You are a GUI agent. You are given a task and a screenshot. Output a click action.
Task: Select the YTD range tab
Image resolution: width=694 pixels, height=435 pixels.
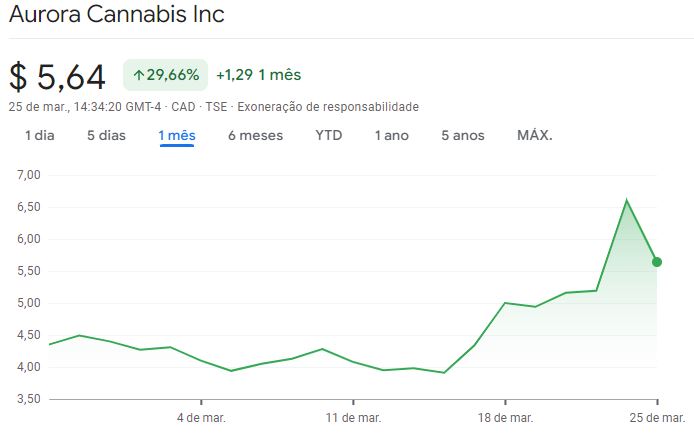pos(329,135)
